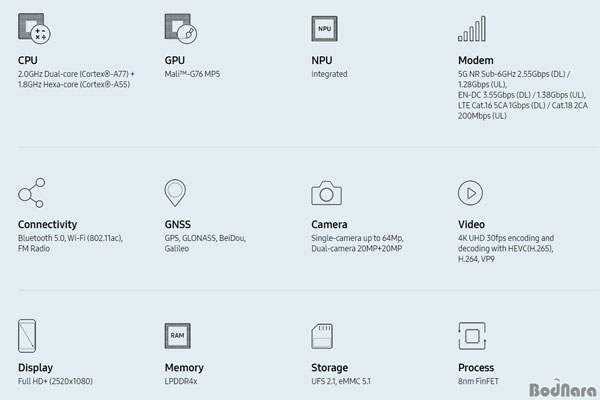Click the Modem signal bars icon
Image resolution: width=600 pixels, height=400 pixels.
(x=472, y=29)
